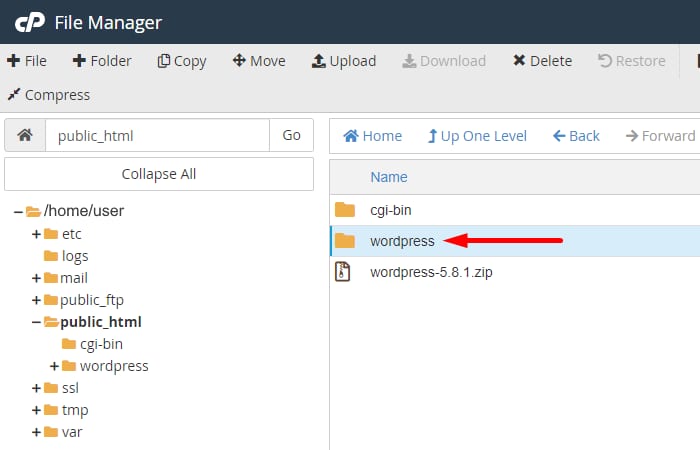Click the Collapse All button

point(159,174)
